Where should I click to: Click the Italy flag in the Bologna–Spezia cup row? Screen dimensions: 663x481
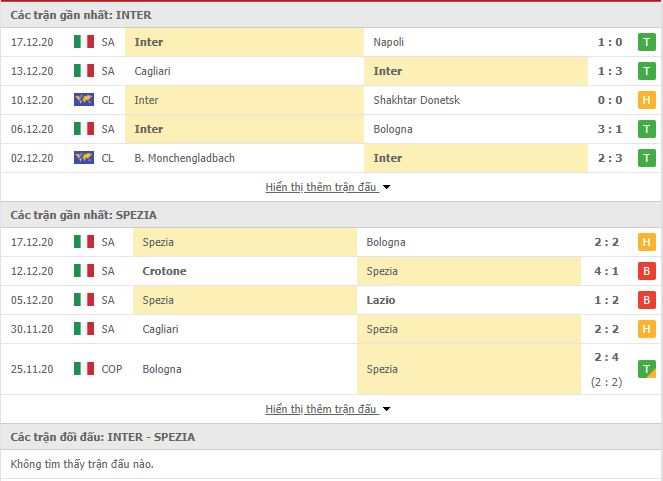pos(83,369)
